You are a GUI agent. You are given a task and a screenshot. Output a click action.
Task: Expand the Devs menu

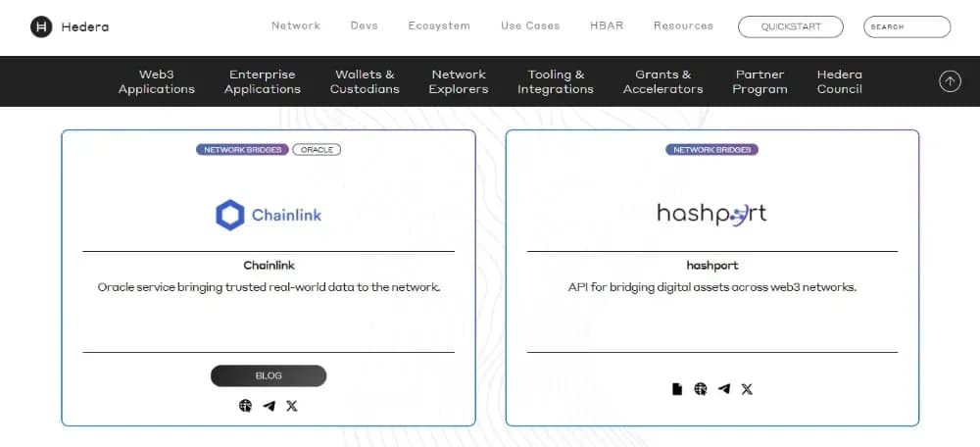click(x=364, y=25)
